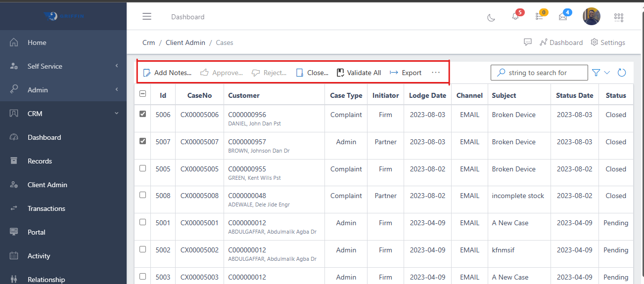The width and height of the screenshot is (644, 284).
Task: Open notifications bell with 5 badge
Action: pyautogui.click(x=515, y=16)
